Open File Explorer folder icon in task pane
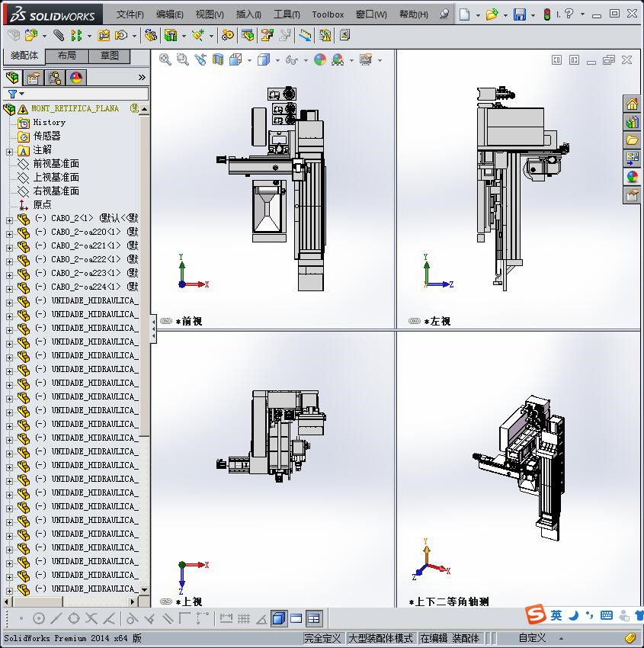The height and width of the screenshot is (648, 644). tap(632, 140)
